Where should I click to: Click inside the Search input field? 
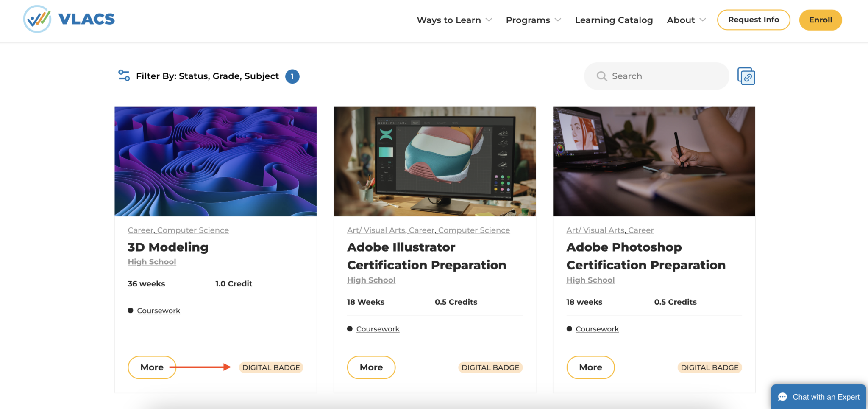657,76
